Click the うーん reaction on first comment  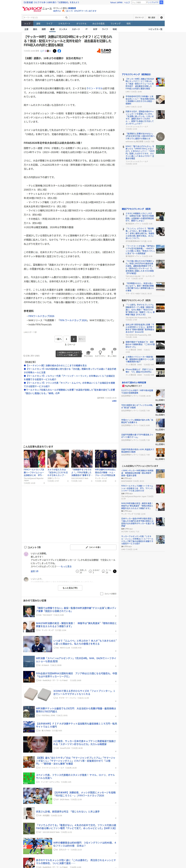point(106,571)
